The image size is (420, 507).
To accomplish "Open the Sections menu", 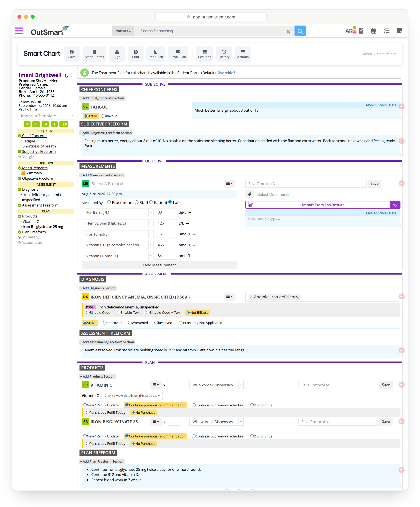I will pyautogui.click(x=204, y=54).
